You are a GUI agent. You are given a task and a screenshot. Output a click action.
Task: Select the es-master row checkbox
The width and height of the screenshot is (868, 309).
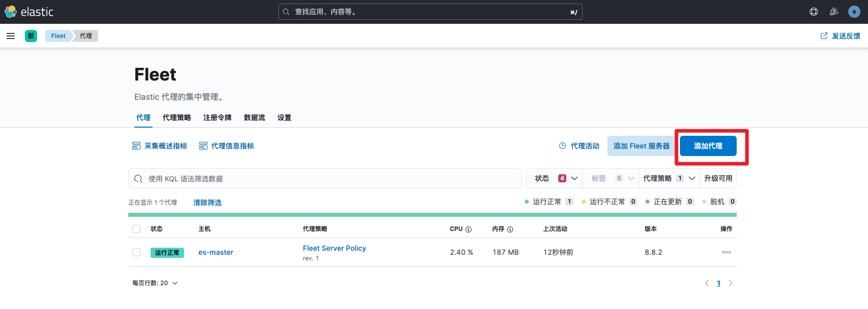[136, 252]
